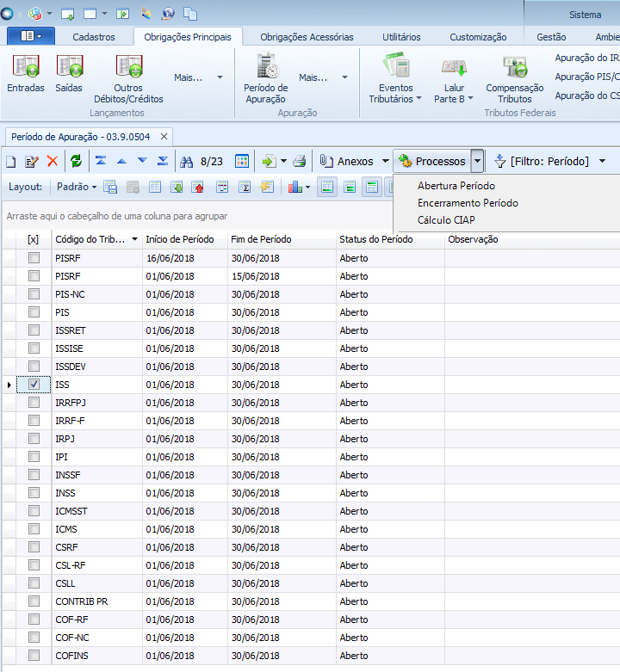Open the blue application menu button
This screenshot has width=620, height=672.
pos(30,36)
